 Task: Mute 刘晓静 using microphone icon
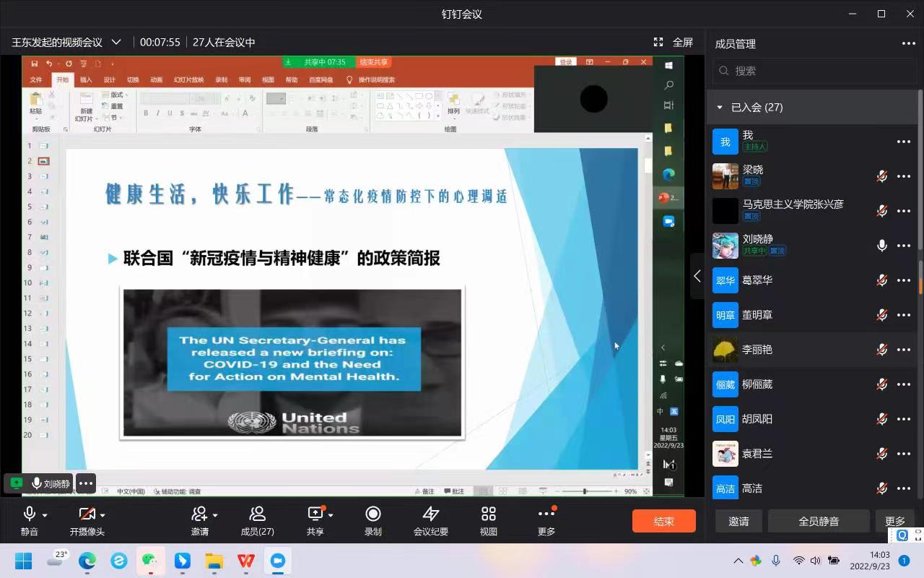(882, 246)
